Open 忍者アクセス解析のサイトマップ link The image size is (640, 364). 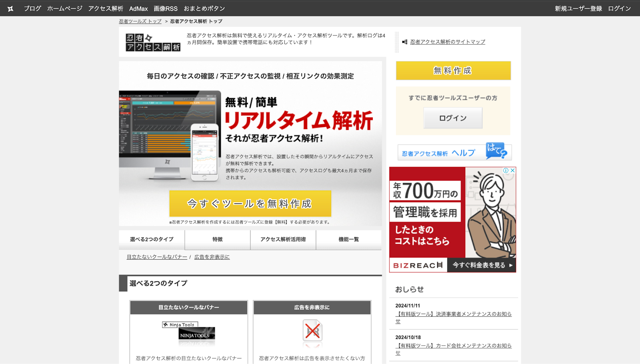[448, 42]
